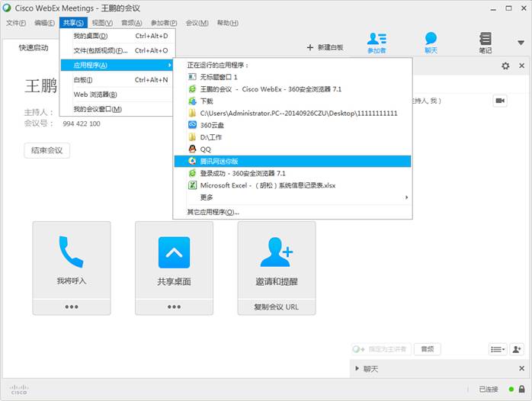
Task: Open the participant list view dropdown
Action: pyautogui.click(x=498, y=349)
